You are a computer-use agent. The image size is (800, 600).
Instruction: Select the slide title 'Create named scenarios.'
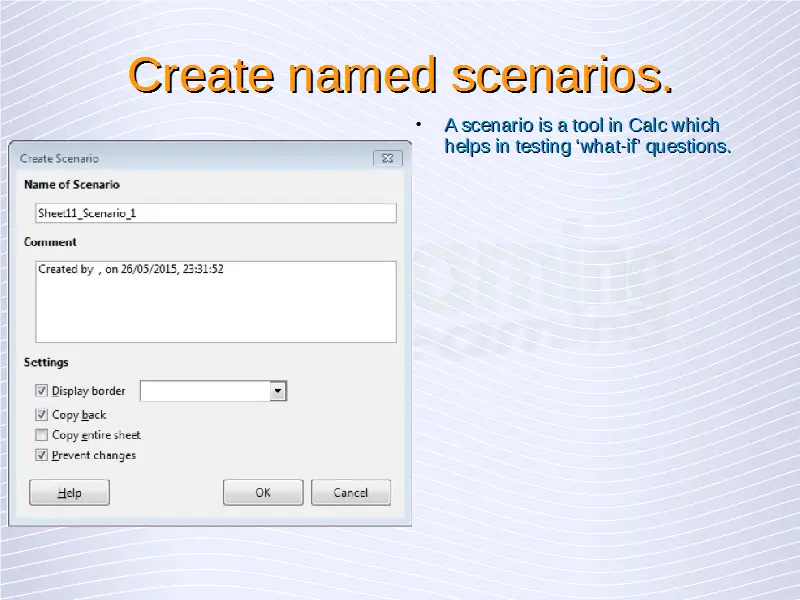[400, 76]
